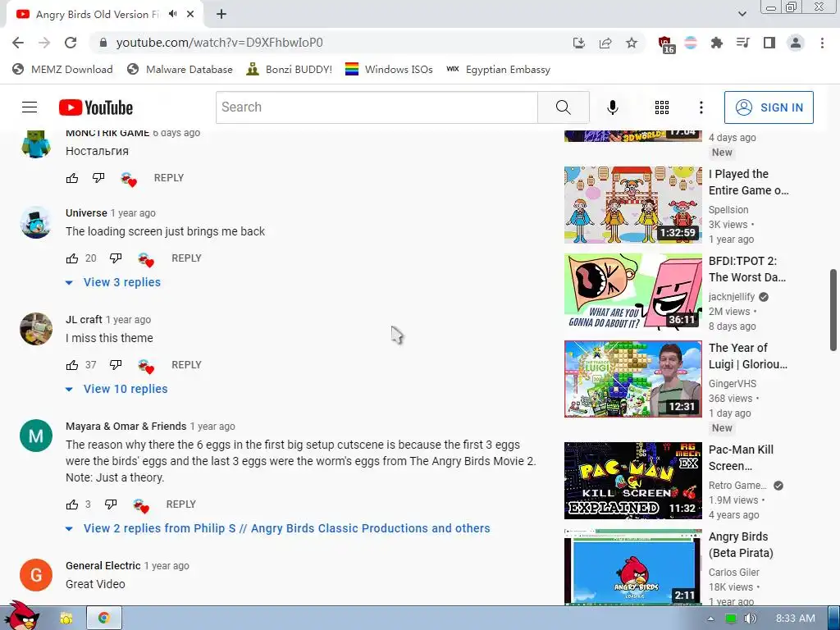Reply to JL craft's comment
Viewport: 840px width, 630px height.
pyautogui.click(x=186, y=365)
